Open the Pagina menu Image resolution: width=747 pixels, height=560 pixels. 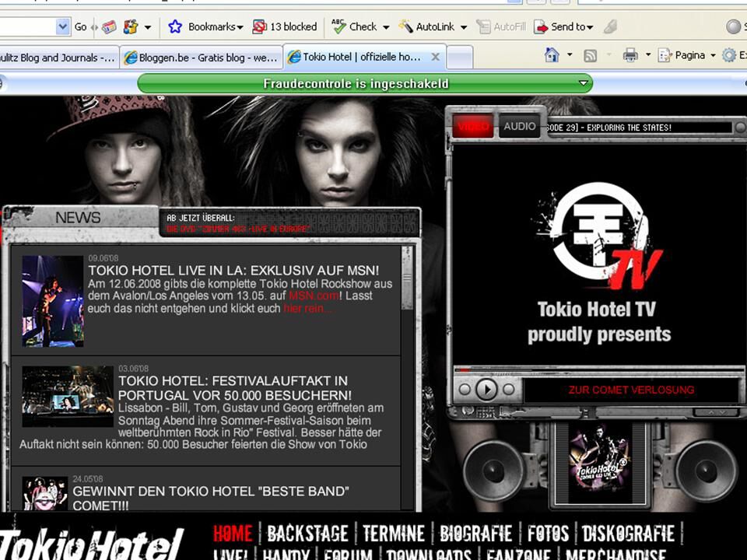pos(686,55)
